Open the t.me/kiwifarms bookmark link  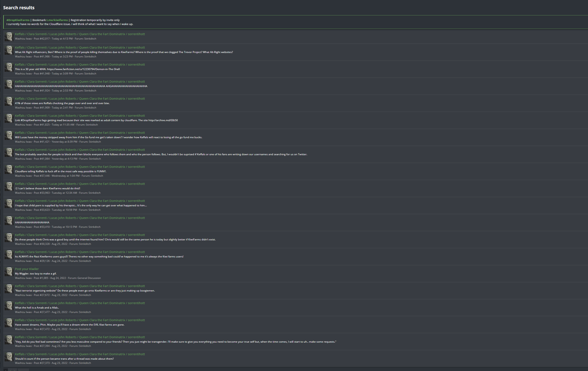[57, 20]
